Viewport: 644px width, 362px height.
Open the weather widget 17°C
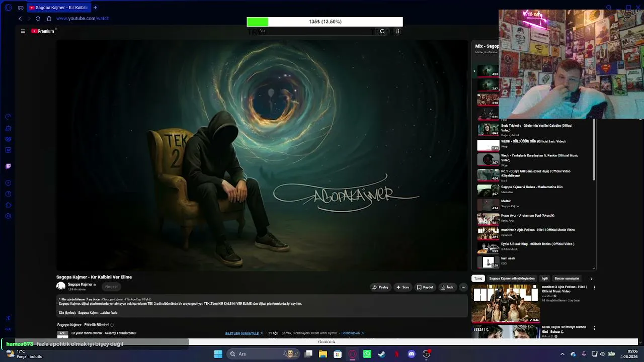[x=25, y=354]
